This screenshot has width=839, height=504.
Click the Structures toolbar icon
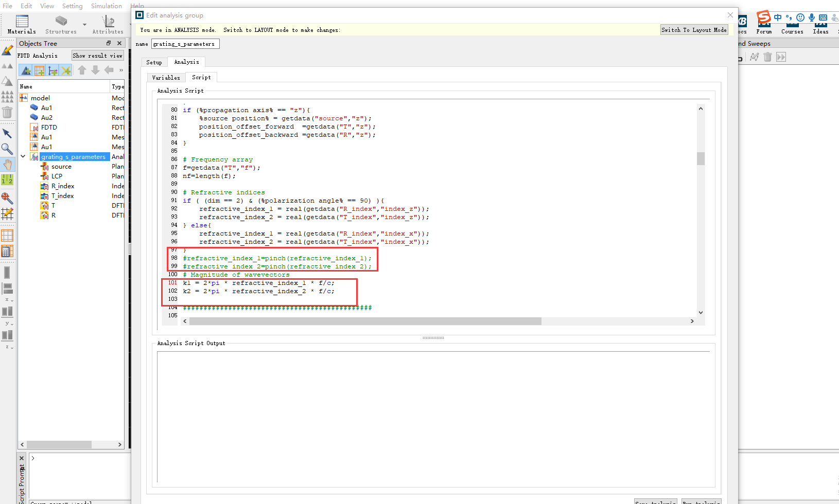point(61,21)
